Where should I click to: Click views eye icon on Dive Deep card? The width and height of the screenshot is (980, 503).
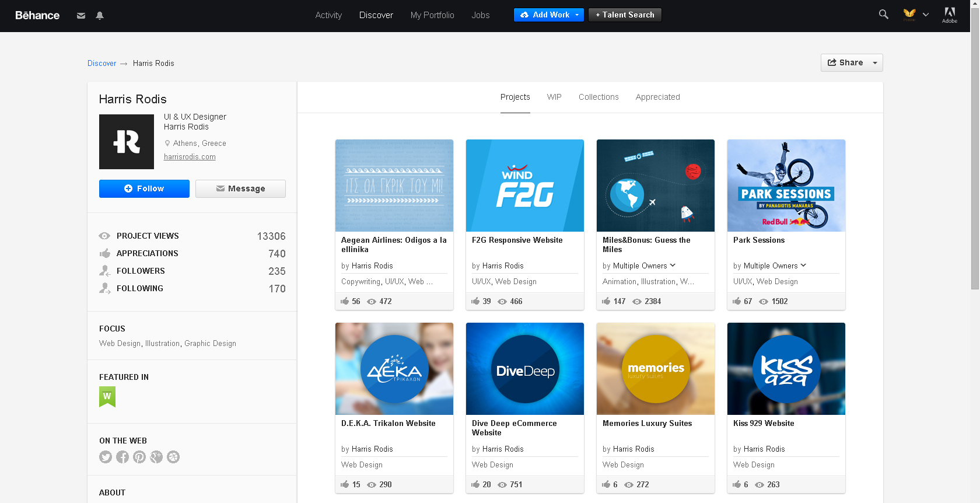click(502, 485)
